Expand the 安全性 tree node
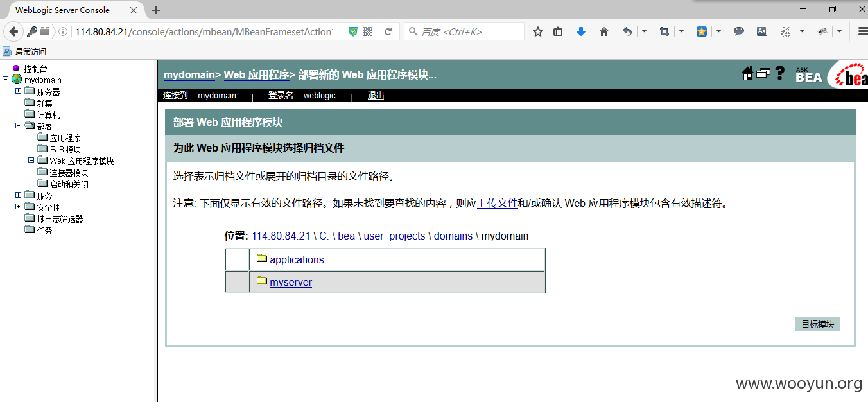This screenshot has width=868, height=402. click(x=18, y=207)
